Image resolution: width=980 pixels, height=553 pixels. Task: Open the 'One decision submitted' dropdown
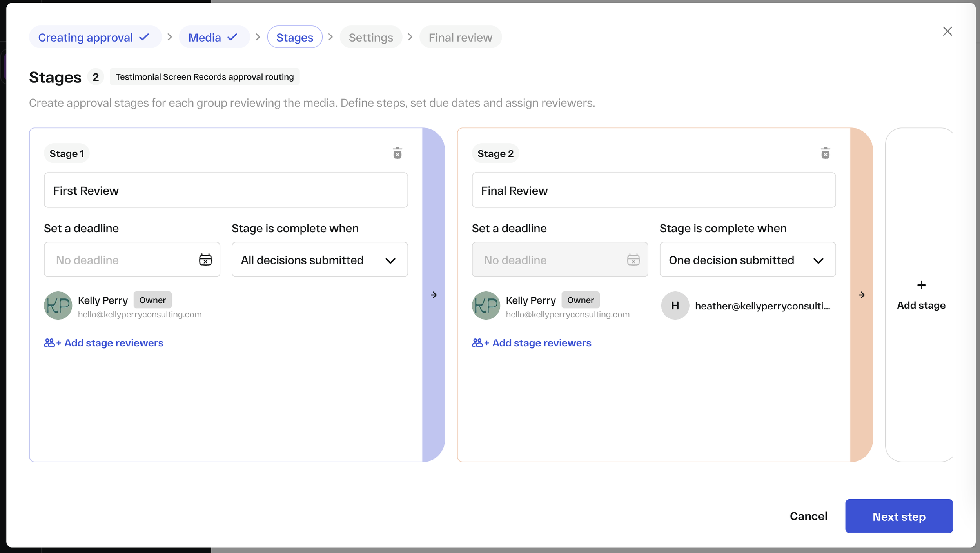747,260
